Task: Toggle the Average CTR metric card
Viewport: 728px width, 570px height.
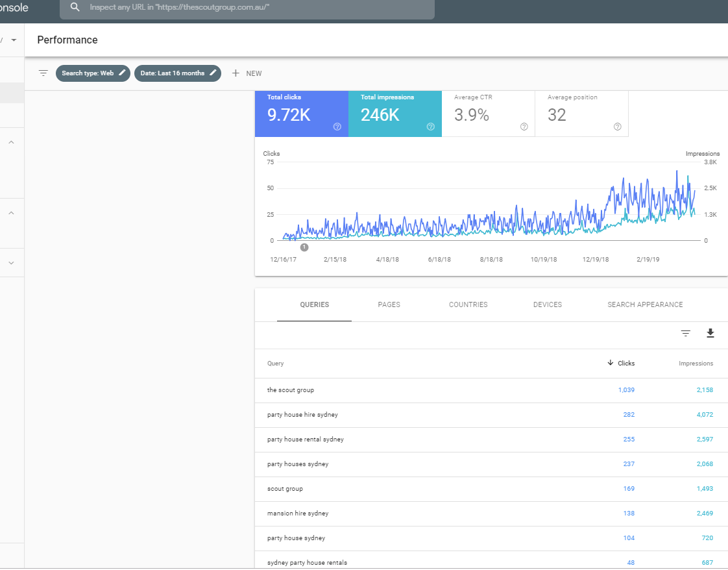Action: pyautogui.click(x=488, y=114)
